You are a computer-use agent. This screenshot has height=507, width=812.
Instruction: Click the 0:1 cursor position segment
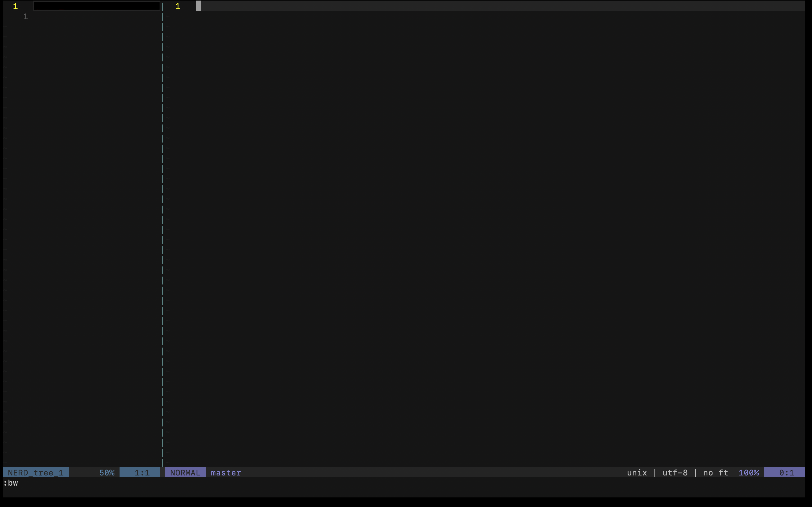[x=786, y=472]
